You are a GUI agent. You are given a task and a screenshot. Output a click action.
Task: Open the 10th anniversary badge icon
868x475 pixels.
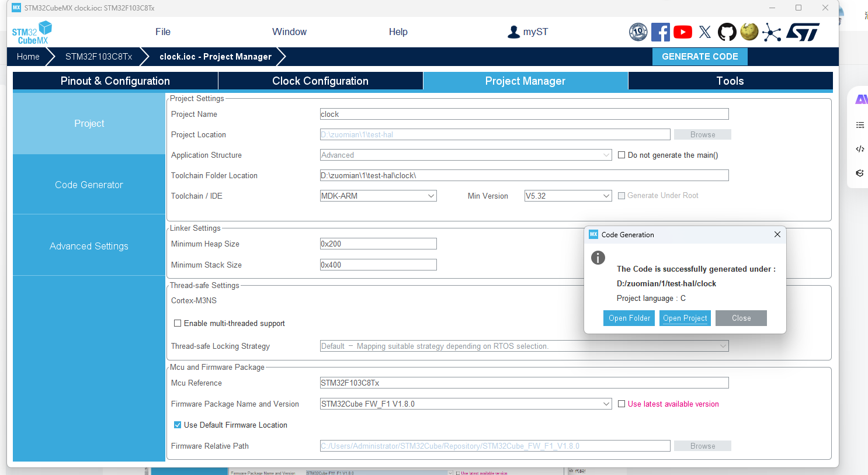click(638, 32)
